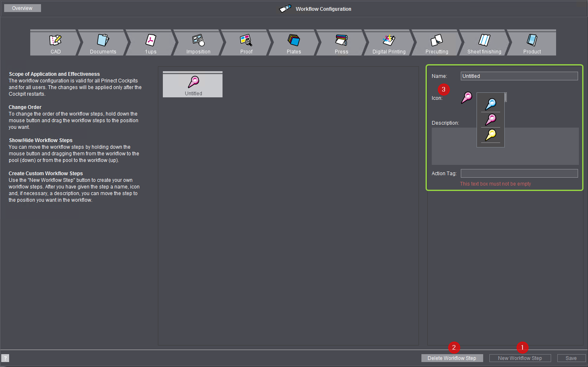Click the Workflow Configuration title icon
588x367 pixels.
point(285,9)
